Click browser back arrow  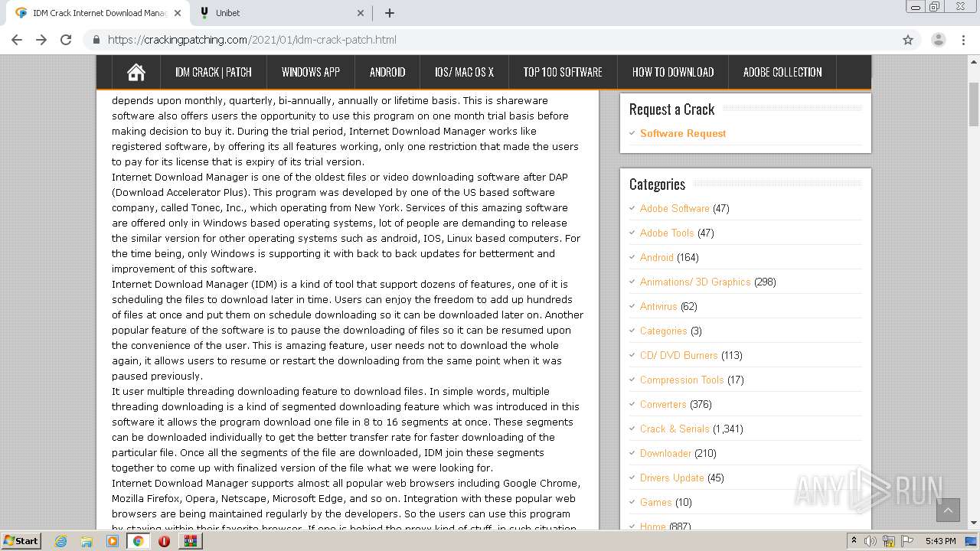point(17,40)
